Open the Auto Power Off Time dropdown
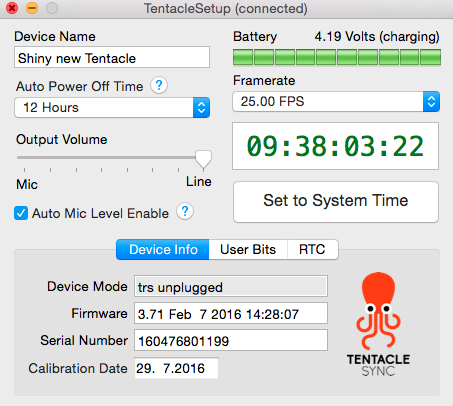Viewport: 453px width, 406px height. click(x=112, y=107)
